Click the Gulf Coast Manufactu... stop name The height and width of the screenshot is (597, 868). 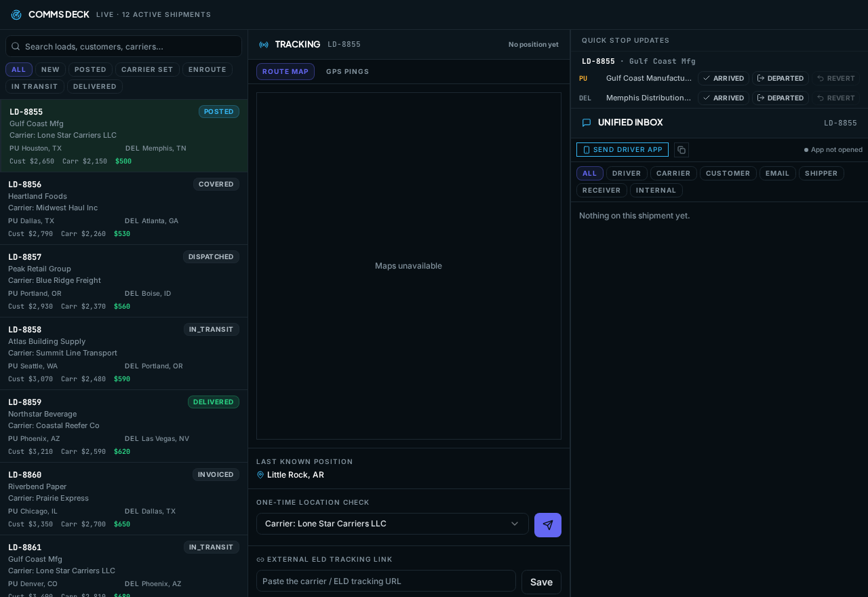[649, 79]
